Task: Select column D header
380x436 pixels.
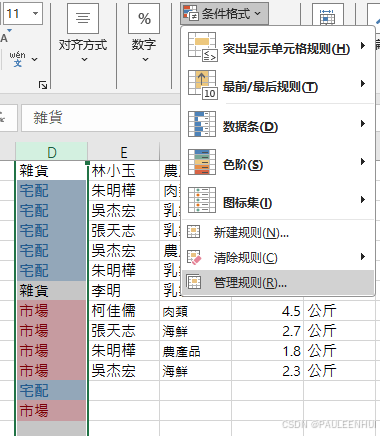Action: [52, 152]
